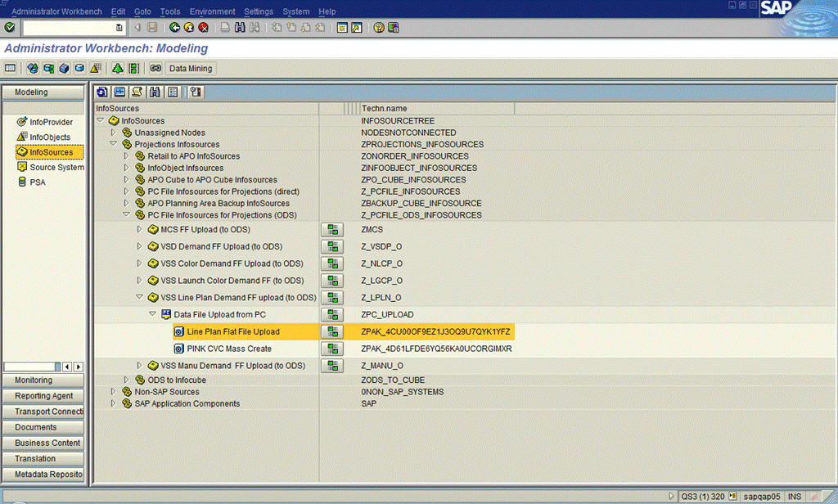Click 'sapqap05' in the status bar

point(762,497)
